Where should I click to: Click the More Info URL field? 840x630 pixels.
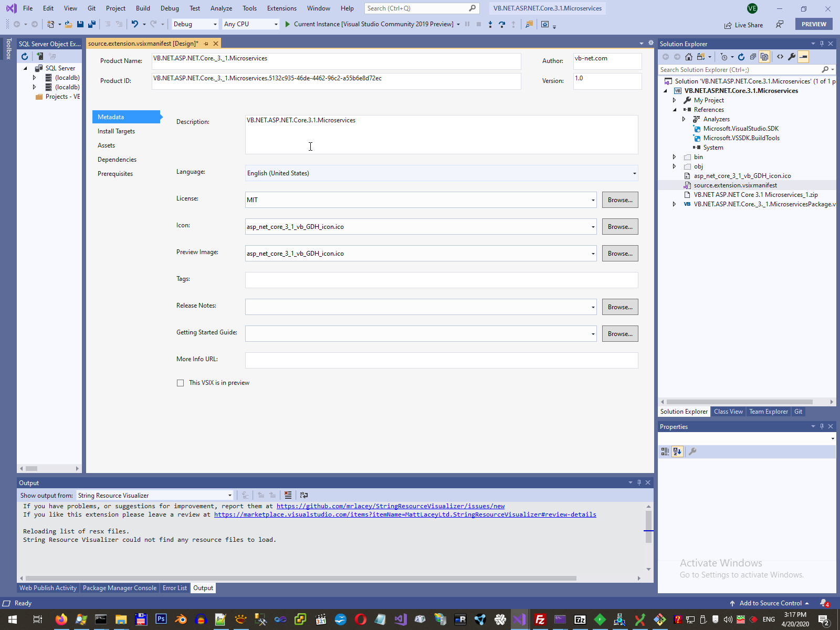pyautogui.click(x=442, y=360)
